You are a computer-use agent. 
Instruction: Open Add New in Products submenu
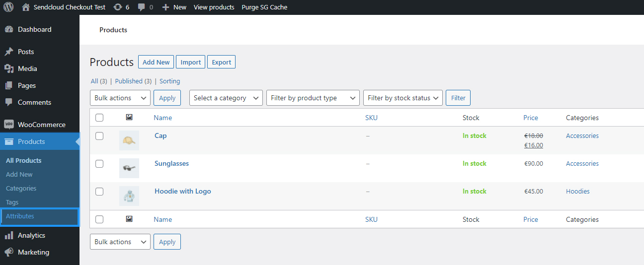pyautogui.click(x=19, y=174)
